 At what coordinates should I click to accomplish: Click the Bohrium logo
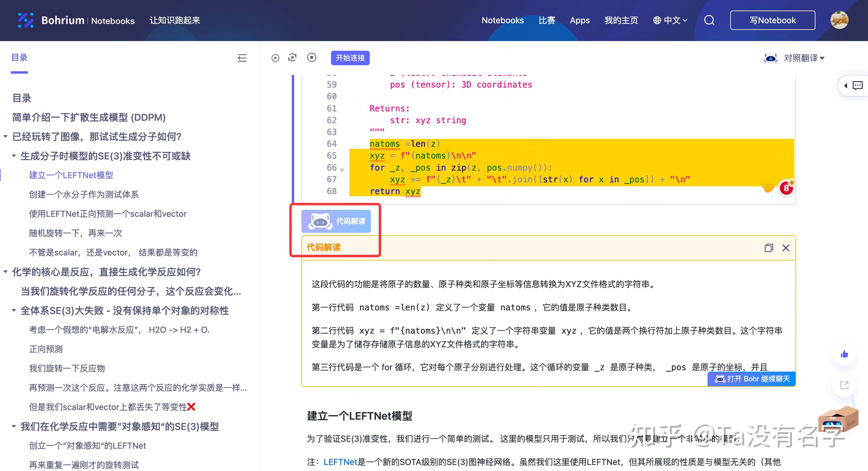tap(26, 20)
